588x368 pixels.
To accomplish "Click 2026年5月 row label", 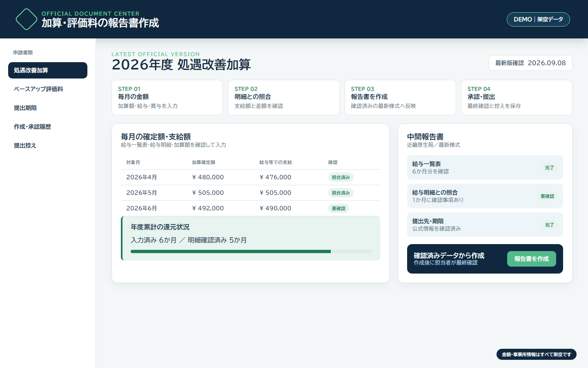I will [142, 193].
